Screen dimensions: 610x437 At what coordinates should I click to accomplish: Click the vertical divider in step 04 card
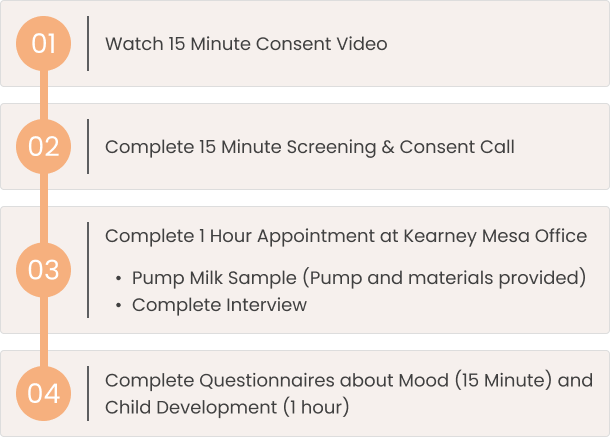(88, 393)
